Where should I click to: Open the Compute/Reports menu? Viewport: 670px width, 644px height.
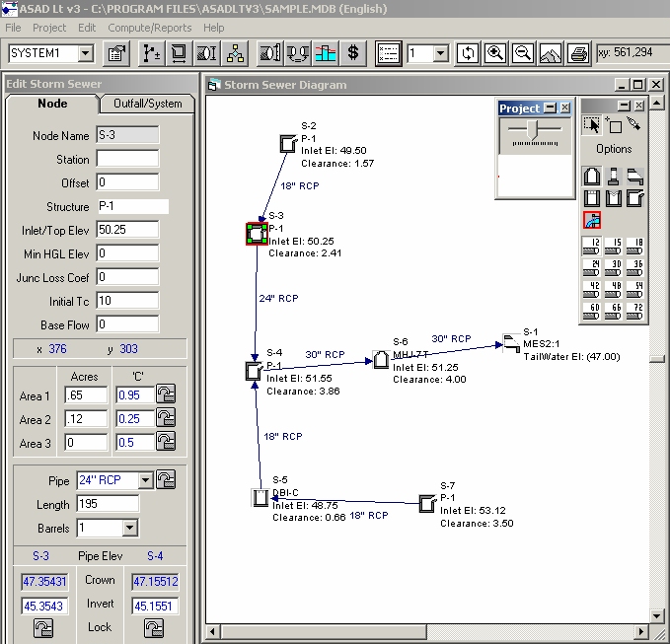pos(150,28)
